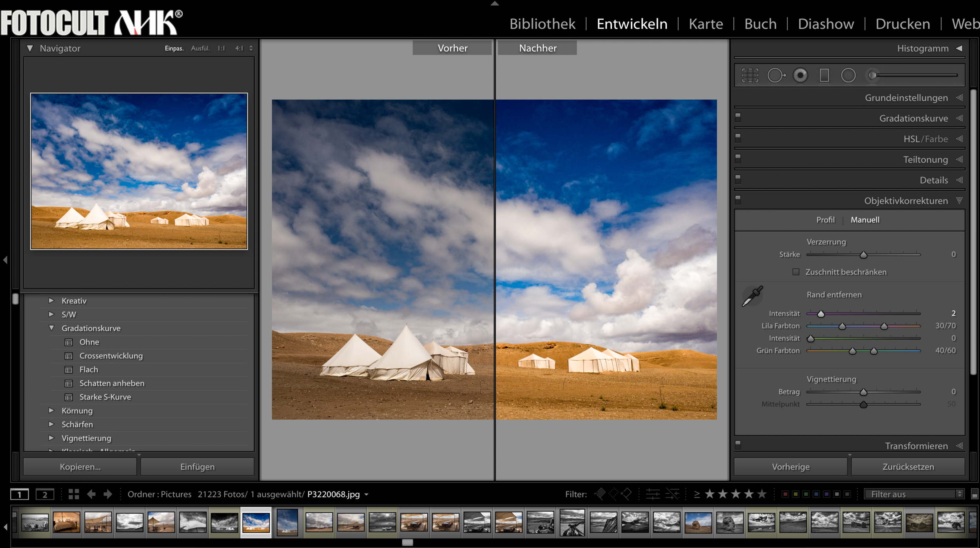Filter by flagged status icon
Screen dimensions: 980x548
click(600, 494)
